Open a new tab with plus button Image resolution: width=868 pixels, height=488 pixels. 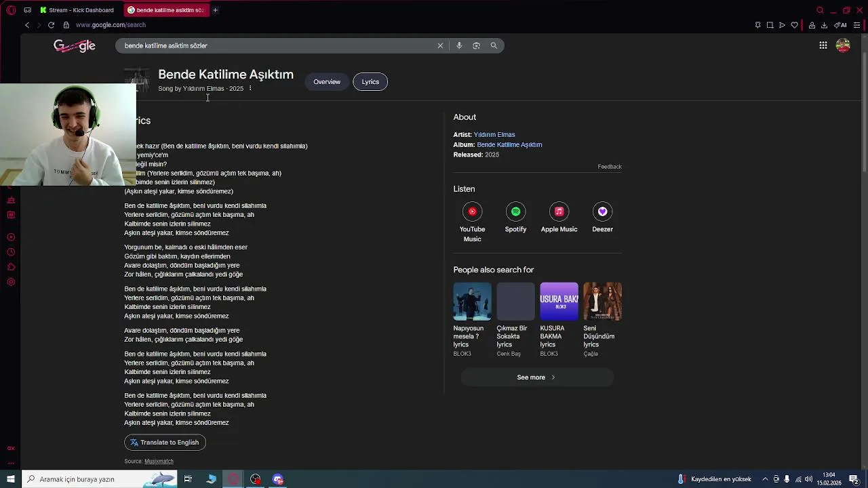click(215, 10)
